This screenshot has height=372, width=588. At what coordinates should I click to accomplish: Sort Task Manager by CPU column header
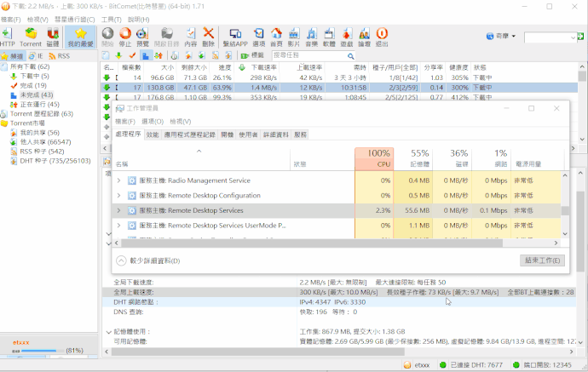click(x=374, y=159)
